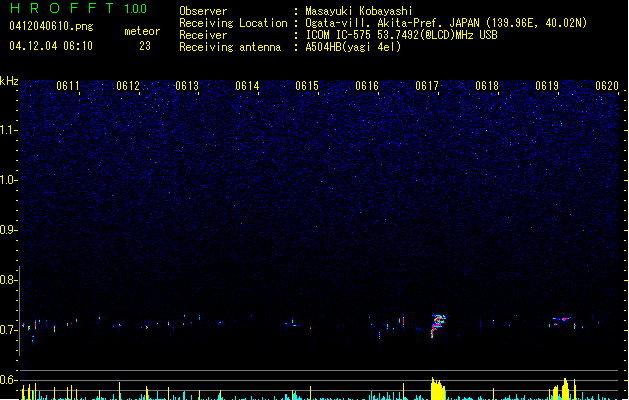Screen dimensions: 629x400
Task: Click the tall yellow intensity peak below 0617
Action: pos(438,388)
